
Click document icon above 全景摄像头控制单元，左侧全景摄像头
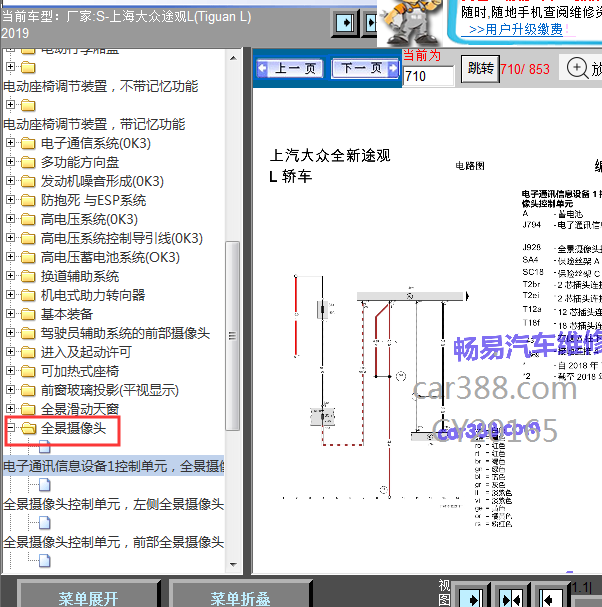(x=45, y=485)
